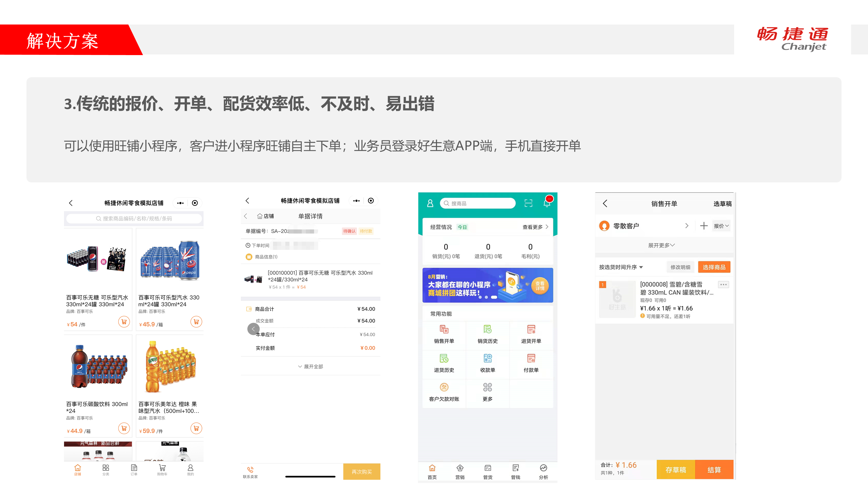Open the 报价 dropdown
This screenshot has width=868, height=488.
pos(721,226)
